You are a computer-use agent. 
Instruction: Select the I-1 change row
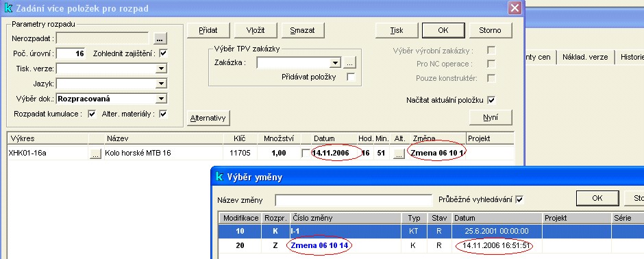point(431,231)
